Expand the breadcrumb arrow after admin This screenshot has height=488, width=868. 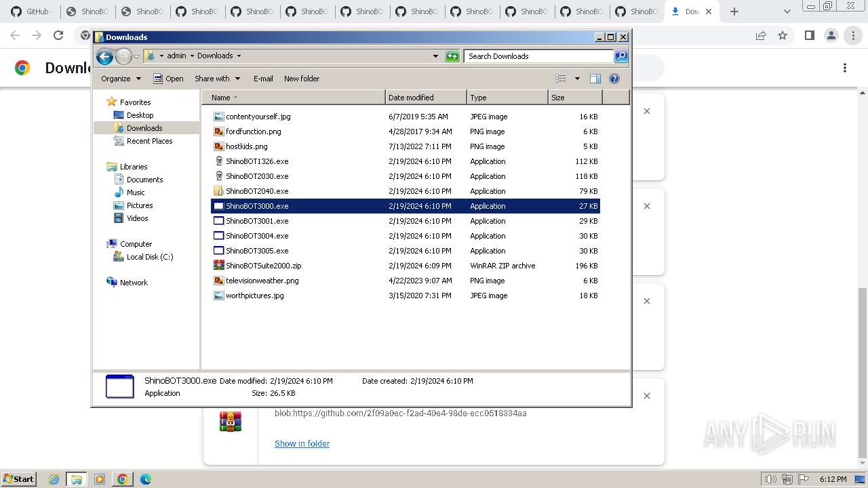coord(191,56)
